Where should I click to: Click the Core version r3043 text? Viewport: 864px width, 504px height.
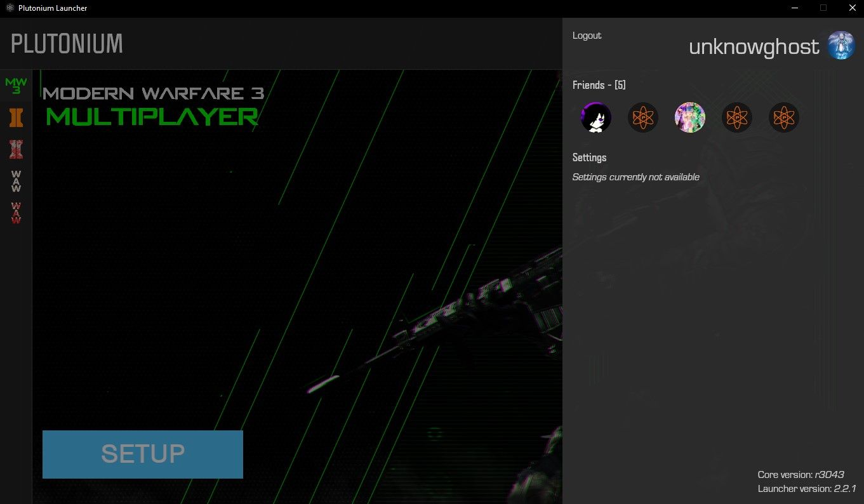point(801,475)
